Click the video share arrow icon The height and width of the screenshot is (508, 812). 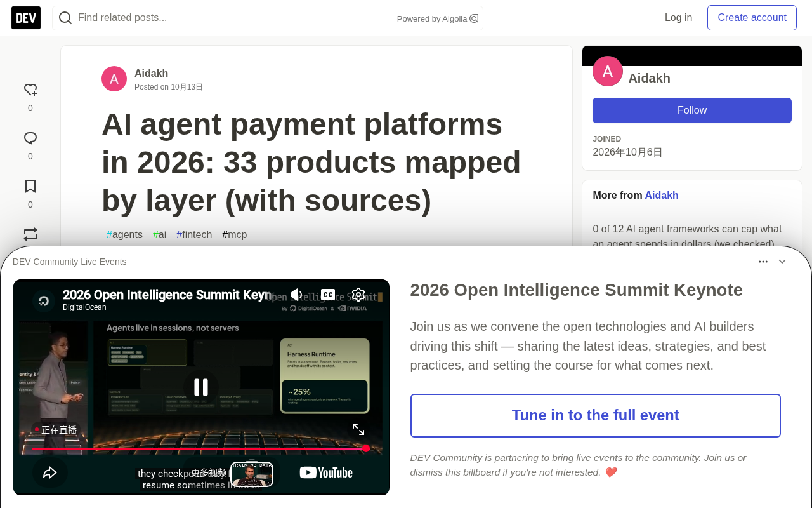(50, 472)
